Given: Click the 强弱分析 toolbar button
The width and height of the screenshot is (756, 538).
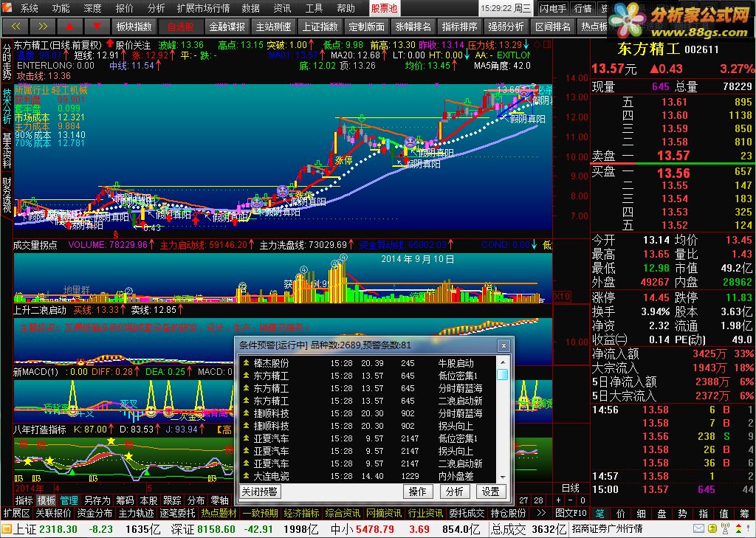Looking at the screenshot, I should (x=506, y=27).
